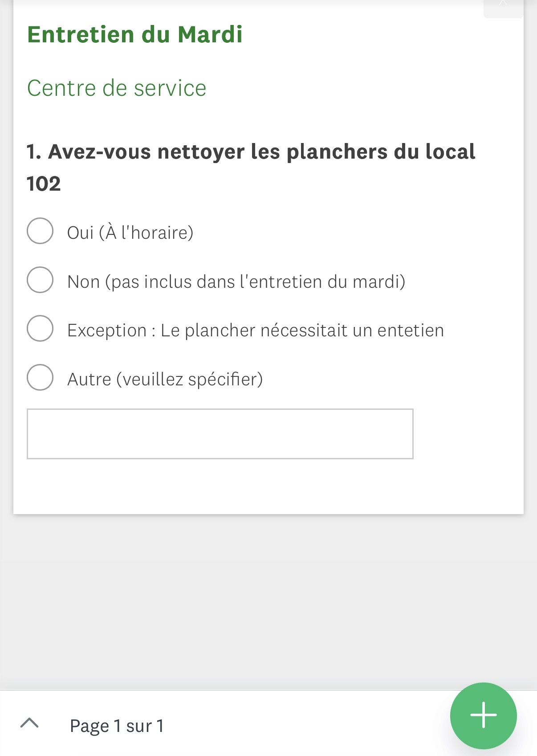Focus the "Autre" specification text box

click(220, 433)
